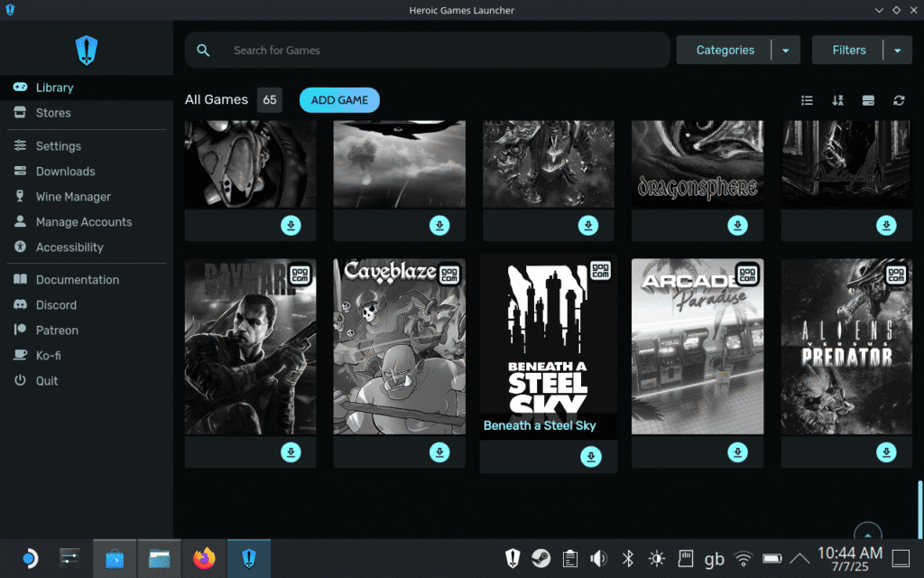The width and height of the screenshot is (924, 578).
Task: Expand the Categories dropdown arrow
Action: coord(786,51)
